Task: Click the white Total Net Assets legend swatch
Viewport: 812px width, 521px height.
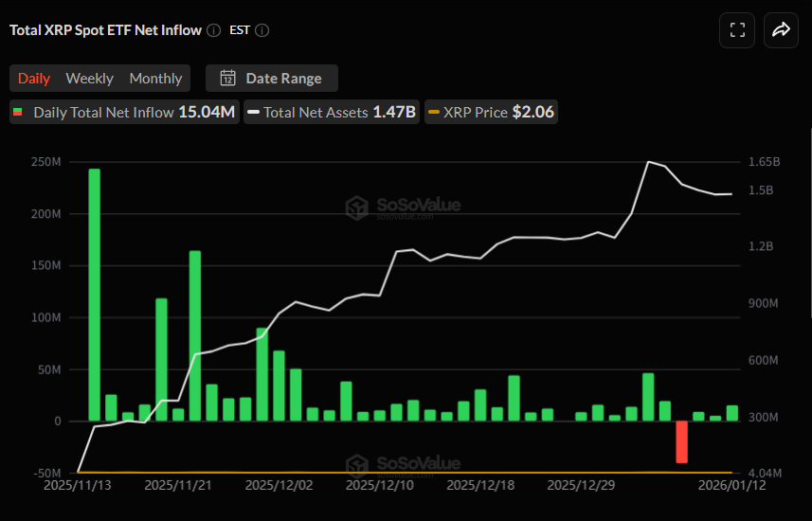Action: pos(254,113)
